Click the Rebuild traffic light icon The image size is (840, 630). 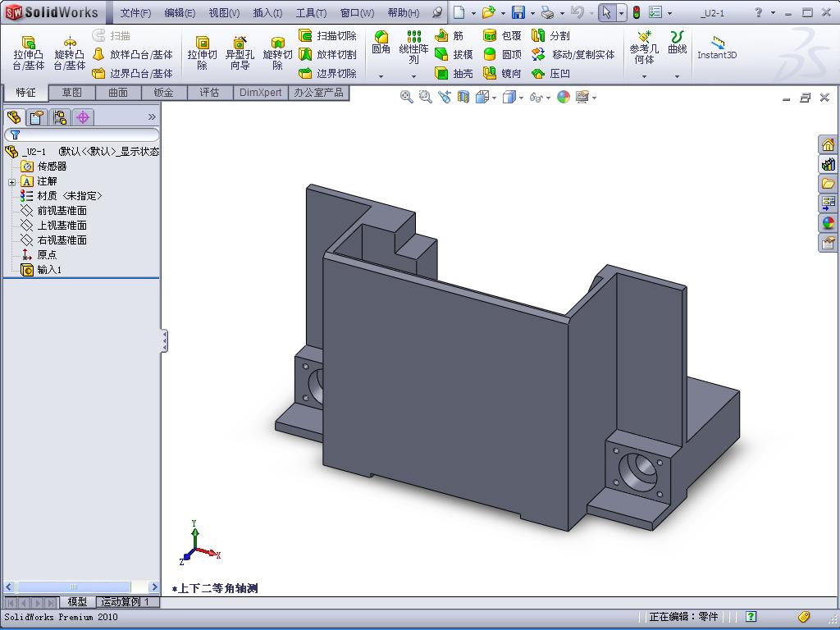(x=637, y=11)
